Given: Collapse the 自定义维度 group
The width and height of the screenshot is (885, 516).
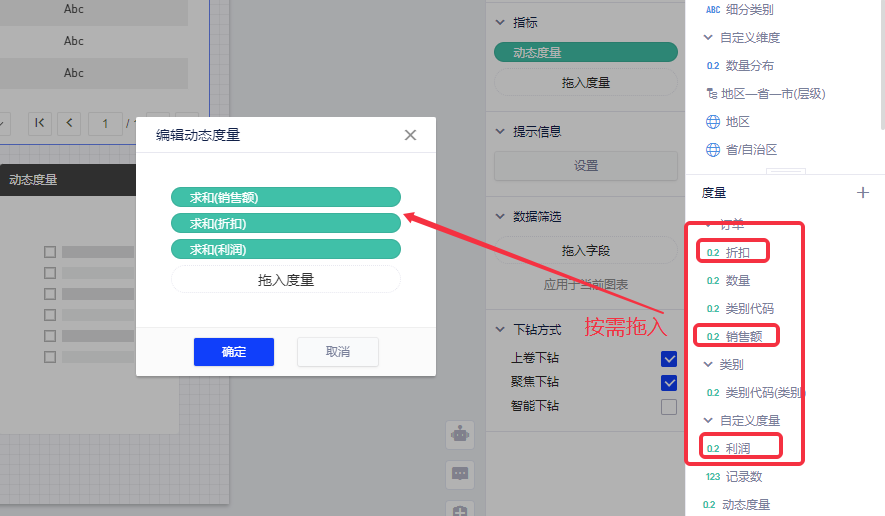Looking at the screenshot, I should tap(708, 38).
